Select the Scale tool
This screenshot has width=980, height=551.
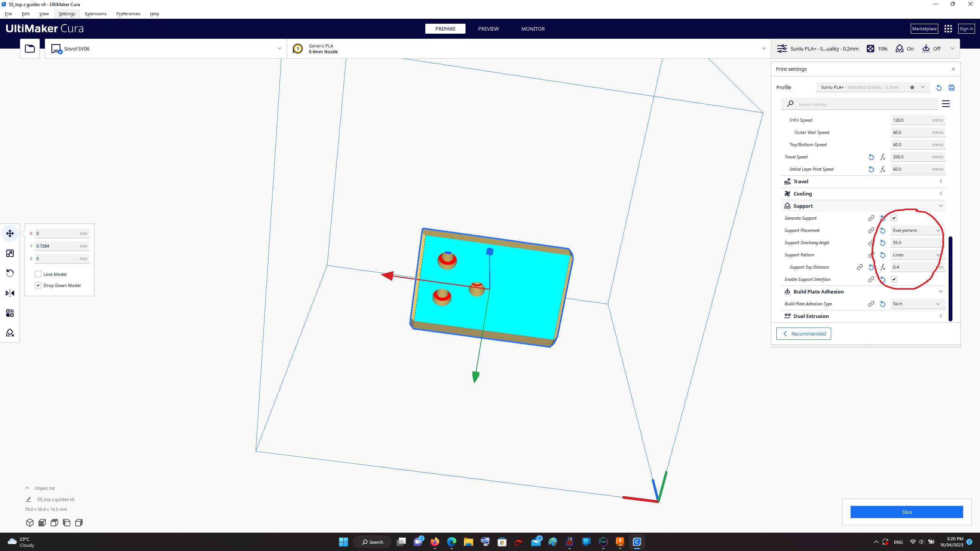(10, 253)
